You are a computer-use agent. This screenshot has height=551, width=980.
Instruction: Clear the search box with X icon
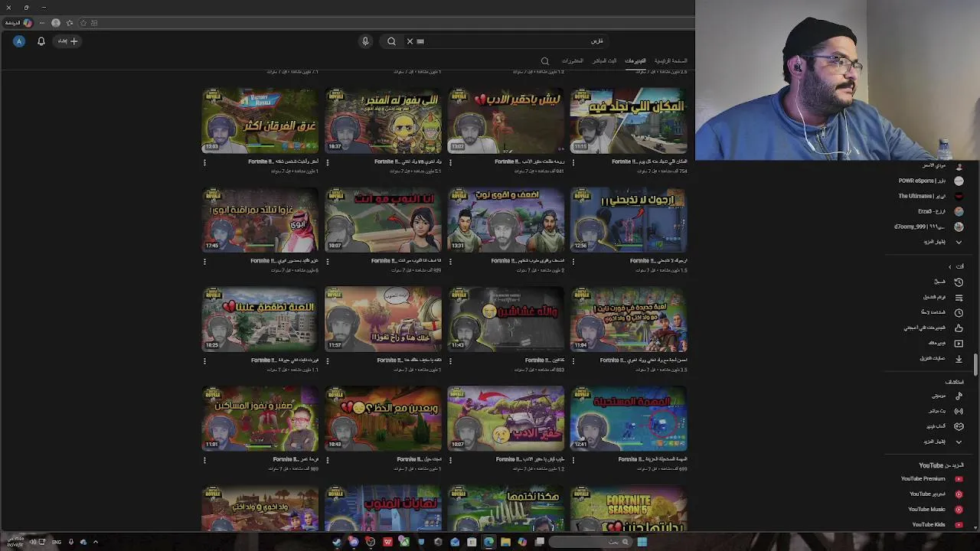410,41
